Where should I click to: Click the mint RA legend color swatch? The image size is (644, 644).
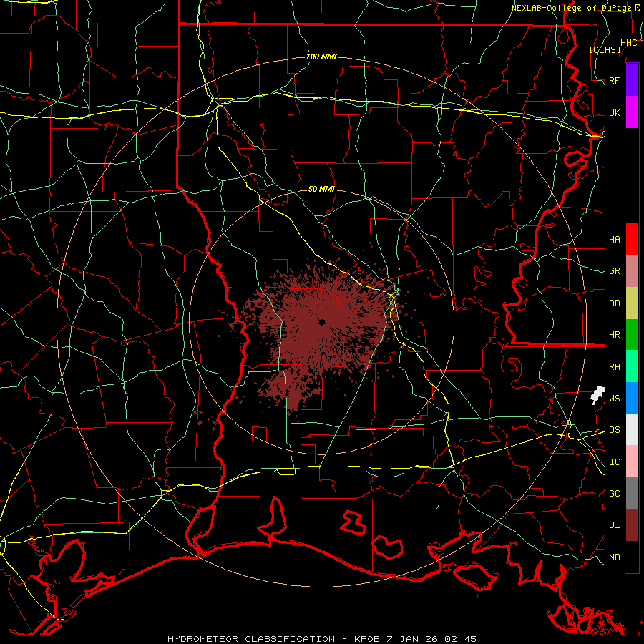[632, 366]
